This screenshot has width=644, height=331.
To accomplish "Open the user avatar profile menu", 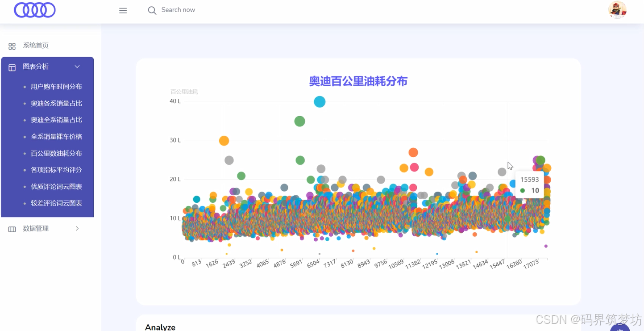I will pyautogui.click(x=617, y=10).
